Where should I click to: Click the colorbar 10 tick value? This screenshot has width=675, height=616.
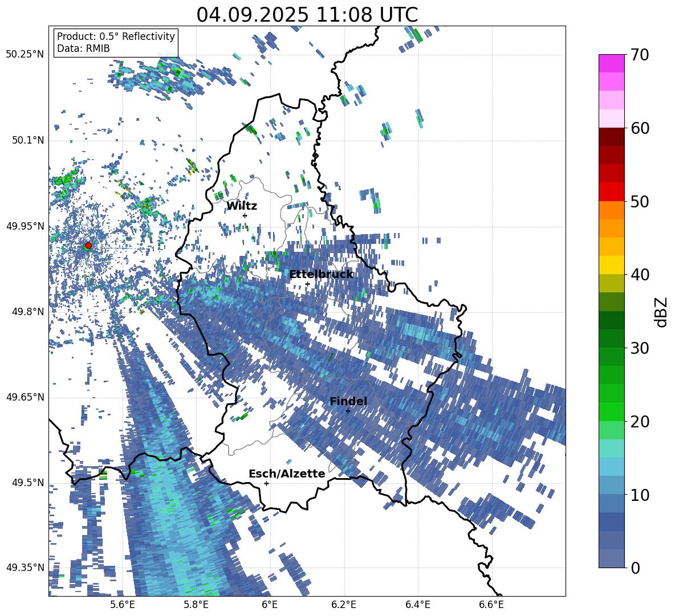[640, 495]
